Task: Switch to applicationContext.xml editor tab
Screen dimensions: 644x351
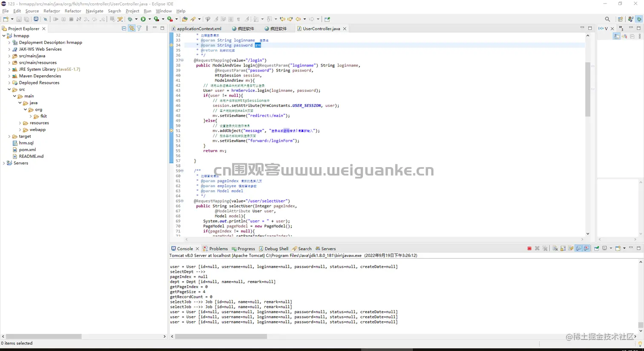Action: pyautogui.click(x=196, y=29)
